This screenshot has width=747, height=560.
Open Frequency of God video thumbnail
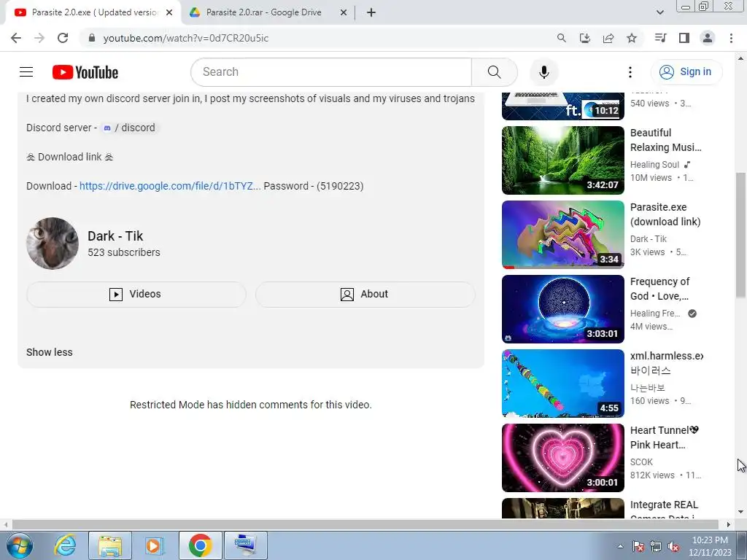563,308
